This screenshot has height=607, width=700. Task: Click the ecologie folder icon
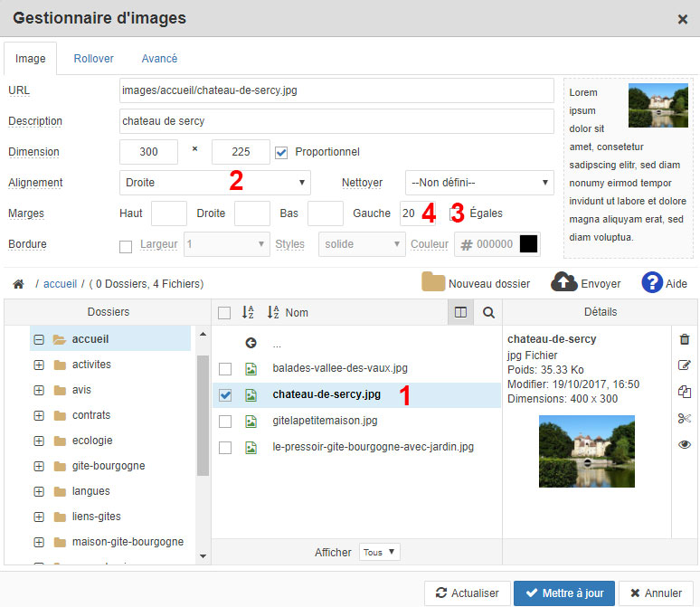pyautogui.click(x=60, y=441)
